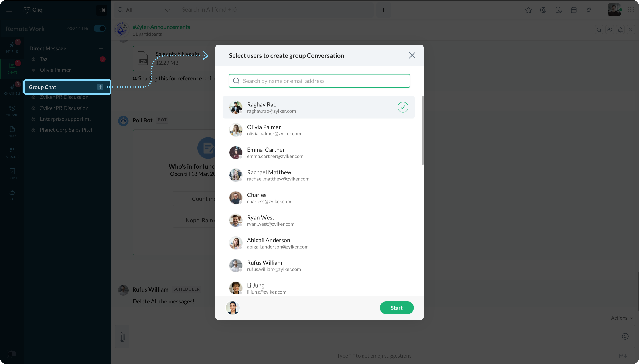The height and width of the screenshot is (364, 639).
Task: Open the starred messages star icon
Action: point(528,10)
